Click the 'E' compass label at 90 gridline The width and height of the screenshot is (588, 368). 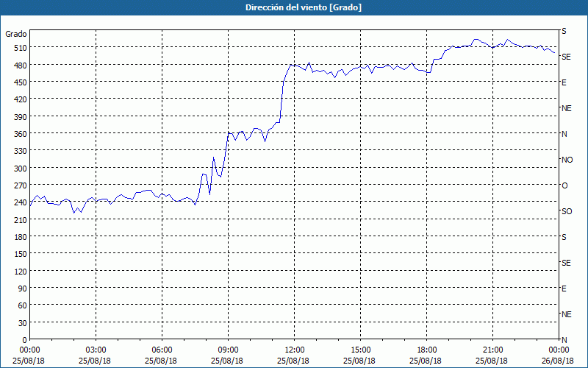(x=564, y=289)
